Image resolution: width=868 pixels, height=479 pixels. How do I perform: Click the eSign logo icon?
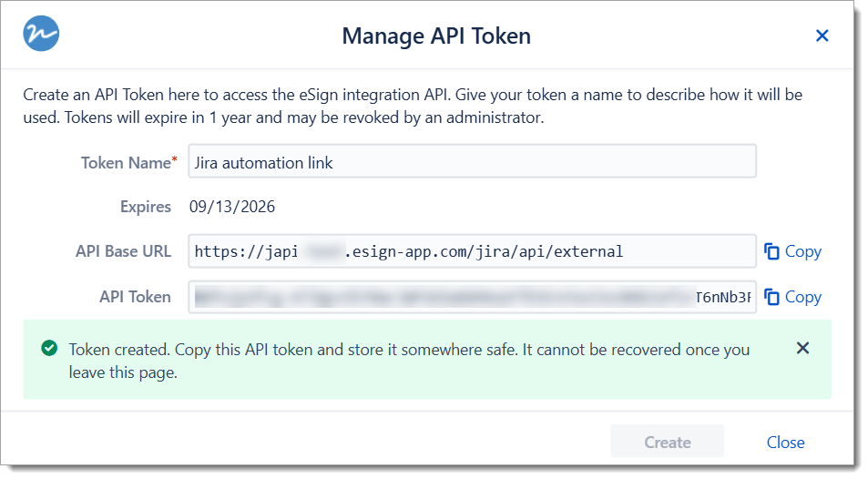[41, 34]
